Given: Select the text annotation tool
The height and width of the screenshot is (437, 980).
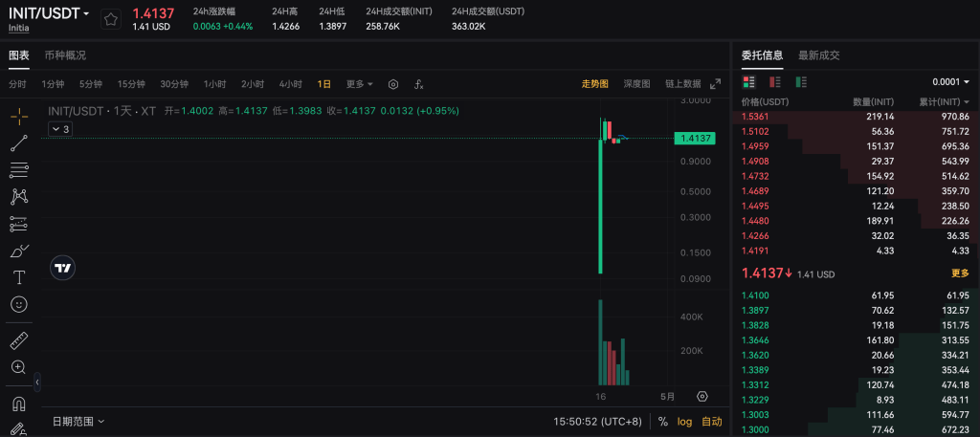Looking at the screenshot, I should [19, 277].
